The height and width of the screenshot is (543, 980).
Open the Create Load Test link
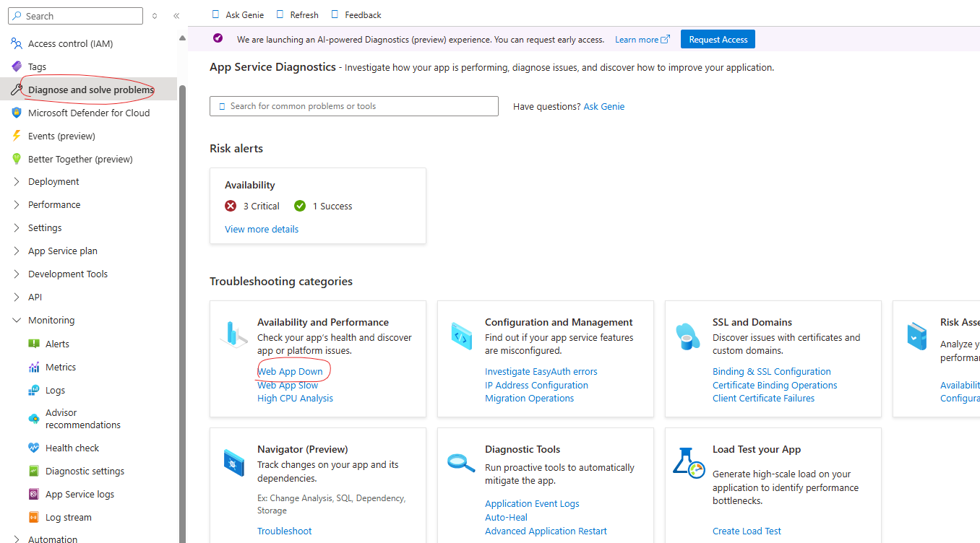747,531
